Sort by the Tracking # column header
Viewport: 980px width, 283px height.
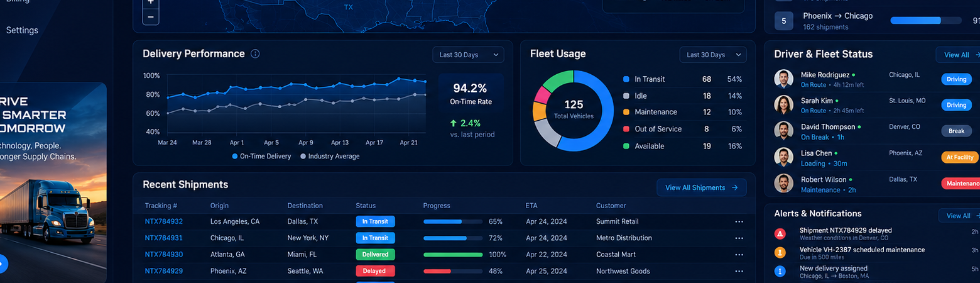click(x=161, y=206)
